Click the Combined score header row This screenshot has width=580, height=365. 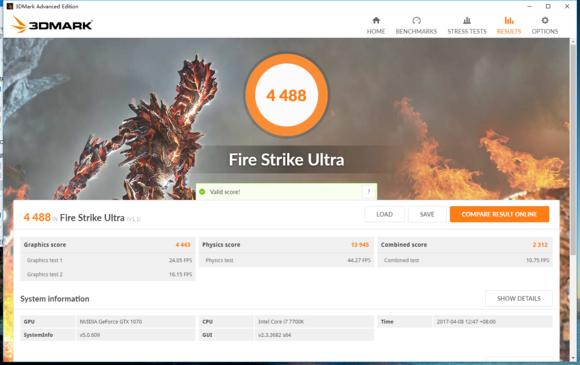pos(465,245)
